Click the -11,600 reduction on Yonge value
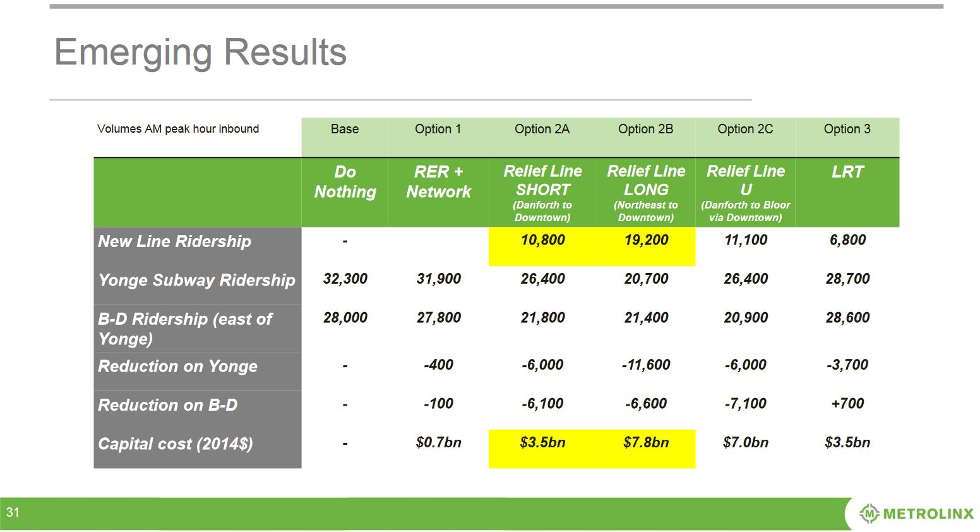980x532 pixels. pyautogui.click(x=645, y=365)
